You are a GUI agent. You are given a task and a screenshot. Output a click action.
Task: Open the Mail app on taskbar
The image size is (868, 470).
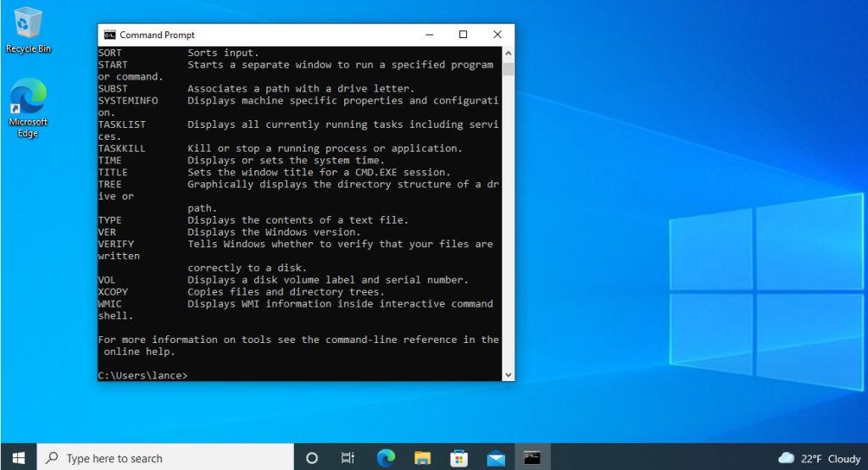pos(496,458)
